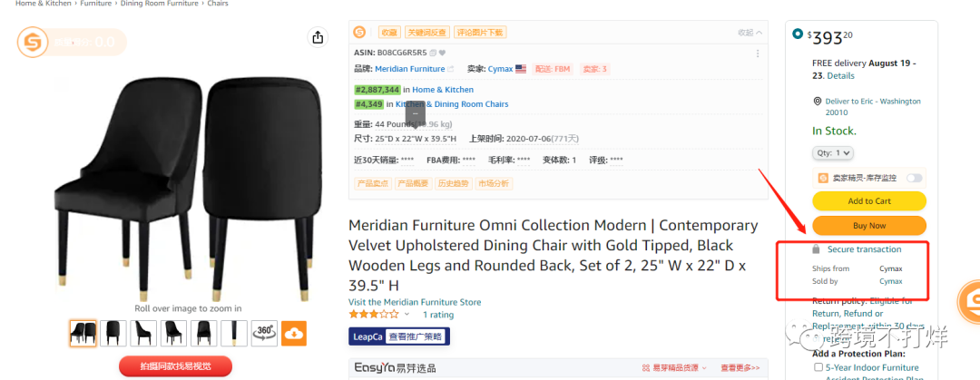Toggle the 卖家精灵 库存监控 switch

[915, 178]
